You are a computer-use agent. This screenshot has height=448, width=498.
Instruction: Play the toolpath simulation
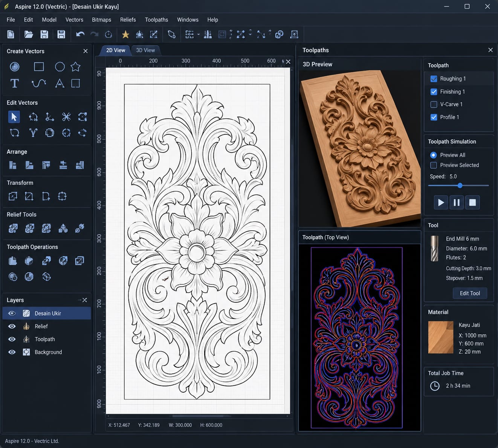(x=441, y=203)
